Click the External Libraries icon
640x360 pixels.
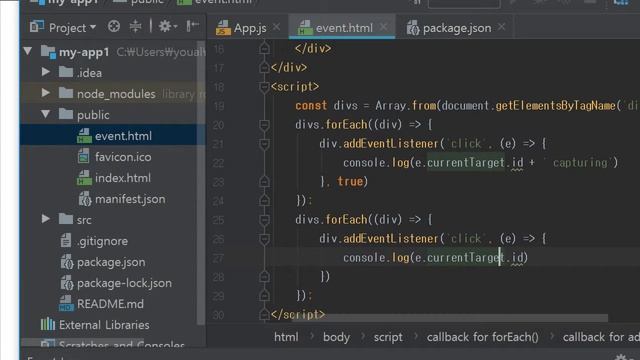pyautogui.click(x=48, y=324)
